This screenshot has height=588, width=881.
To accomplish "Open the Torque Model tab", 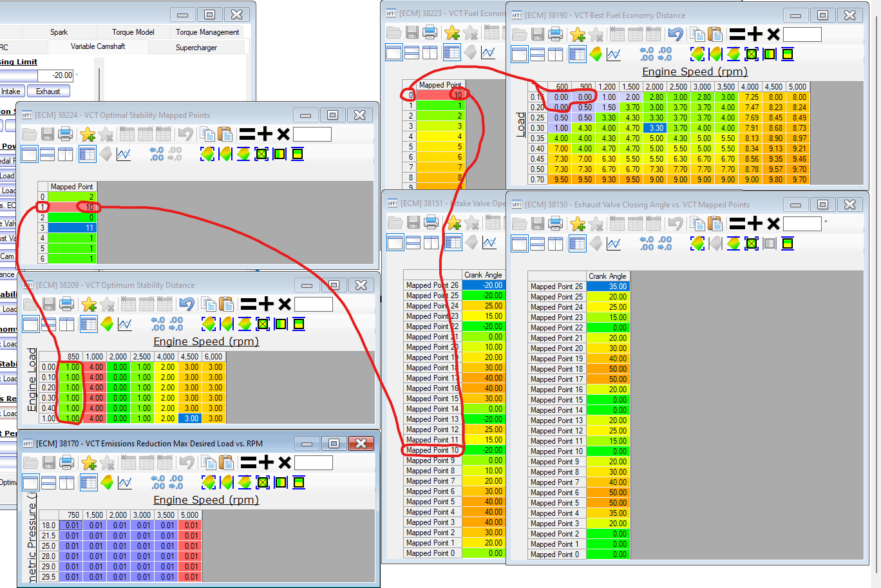I will click(133, 32).
